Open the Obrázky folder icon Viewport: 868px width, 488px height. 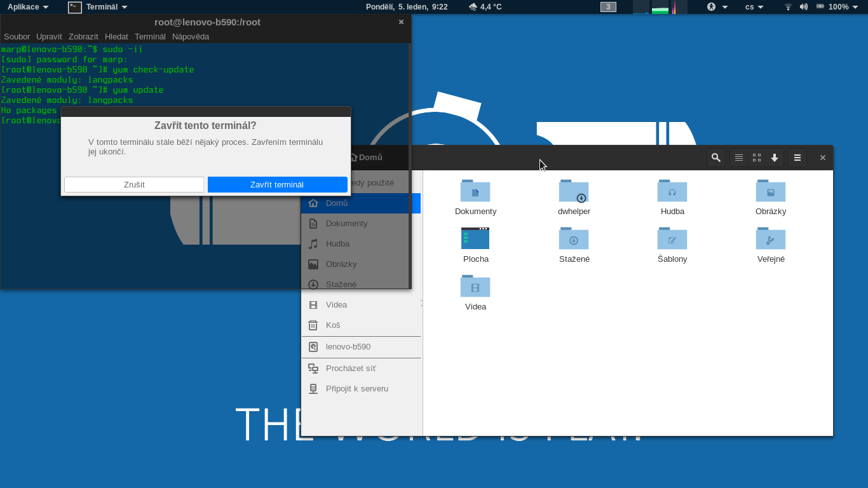[x=771, y=191]
